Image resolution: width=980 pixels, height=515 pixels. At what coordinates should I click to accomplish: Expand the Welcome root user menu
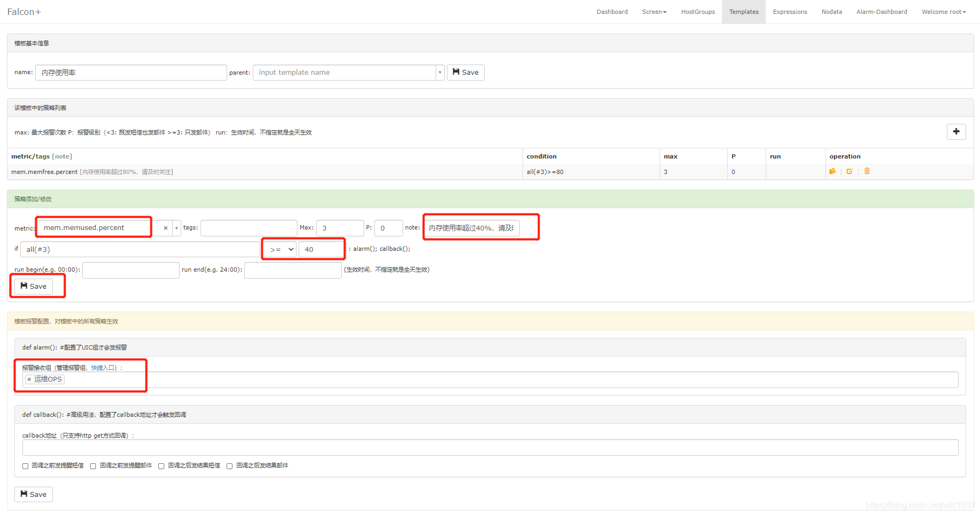pyautogui.click(x=943, y=12)
